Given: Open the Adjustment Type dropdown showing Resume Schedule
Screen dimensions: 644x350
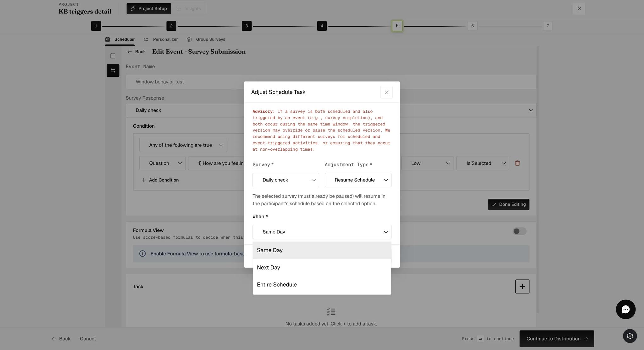Looking at the screenshot, I should [358, 180].
